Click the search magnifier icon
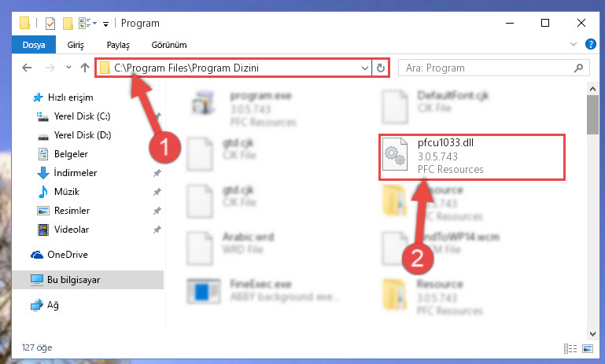 (578, 68)
